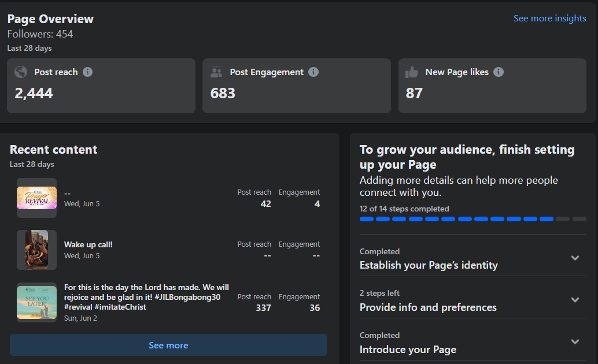Expand the Establish your Page's identity section
This screenshot has width=598, height=364.
(x=575, y=258)
